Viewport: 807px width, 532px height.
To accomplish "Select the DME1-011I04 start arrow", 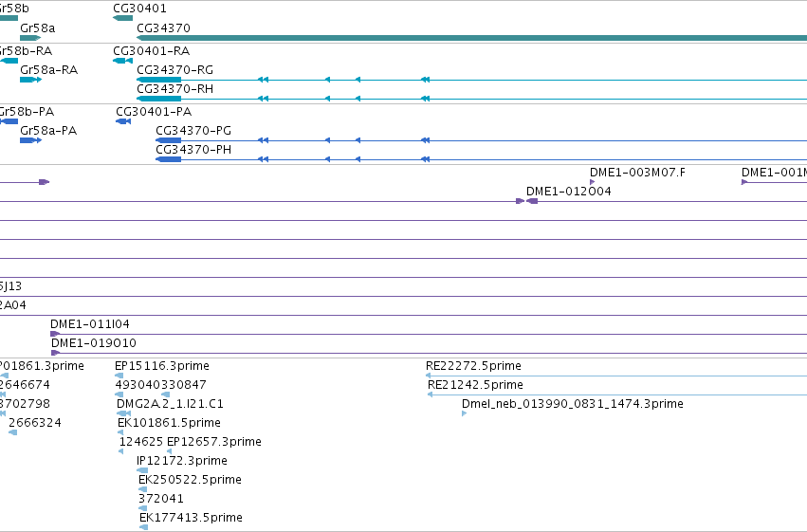I will tap(55, 334).
